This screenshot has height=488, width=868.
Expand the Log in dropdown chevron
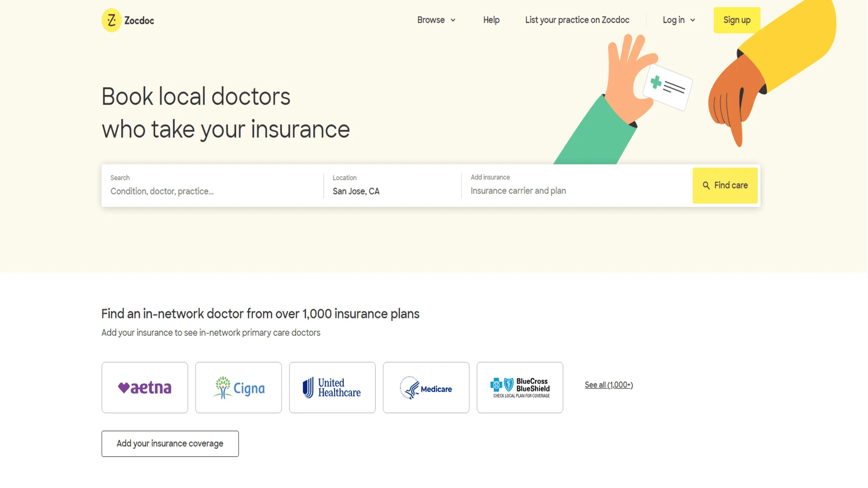[x=692, y=20]
